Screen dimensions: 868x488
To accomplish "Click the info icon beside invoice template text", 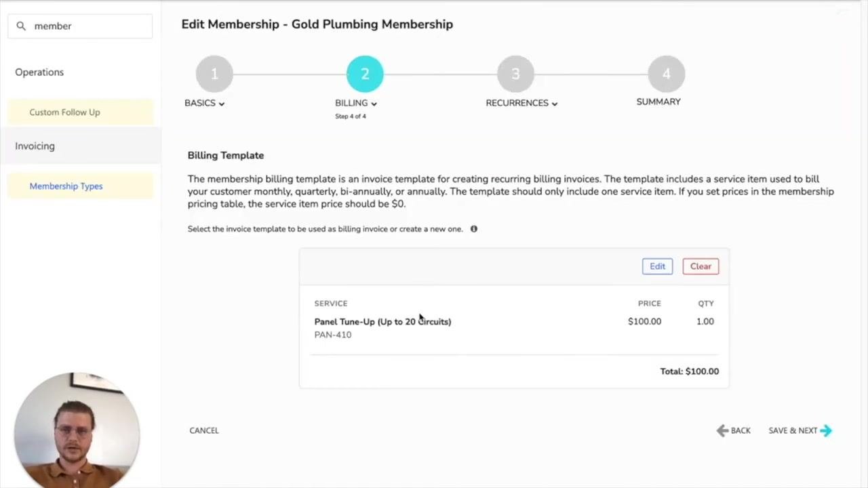I will [474, 229].
